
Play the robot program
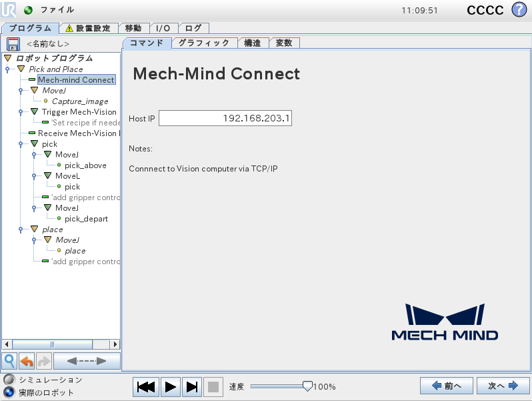[x=170, y=387]
